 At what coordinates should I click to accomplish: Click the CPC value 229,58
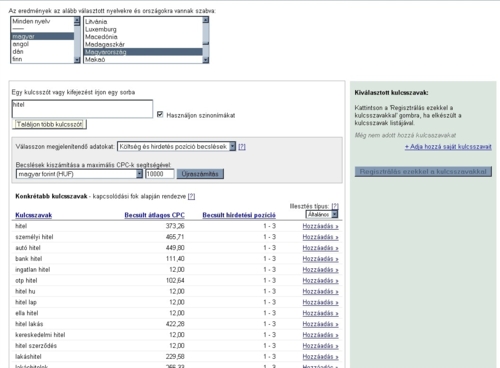175,357
